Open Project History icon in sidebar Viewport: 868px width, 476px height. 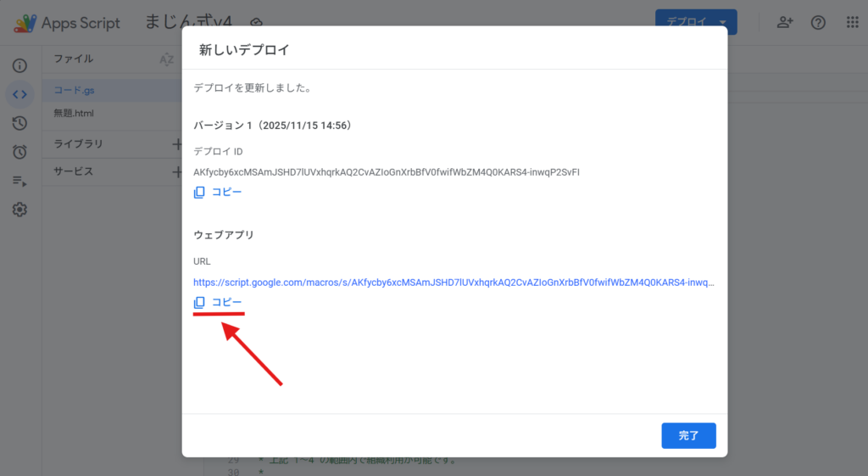click(19, 123)
